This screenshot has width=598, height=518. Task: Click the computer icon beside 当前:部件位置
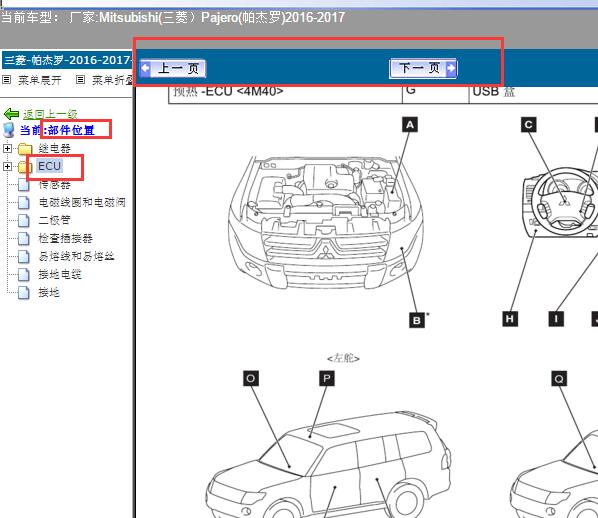click(9, 130)
